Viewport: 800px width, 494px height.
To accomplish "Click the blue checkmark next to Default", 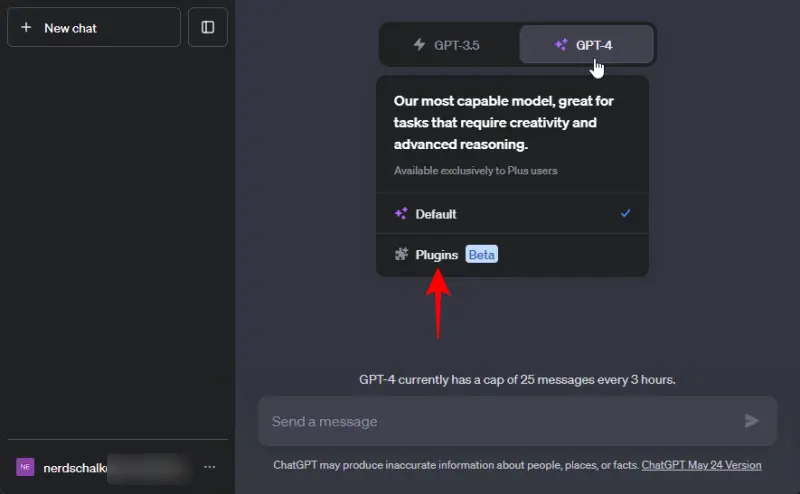I will click(x=625, y=214).
